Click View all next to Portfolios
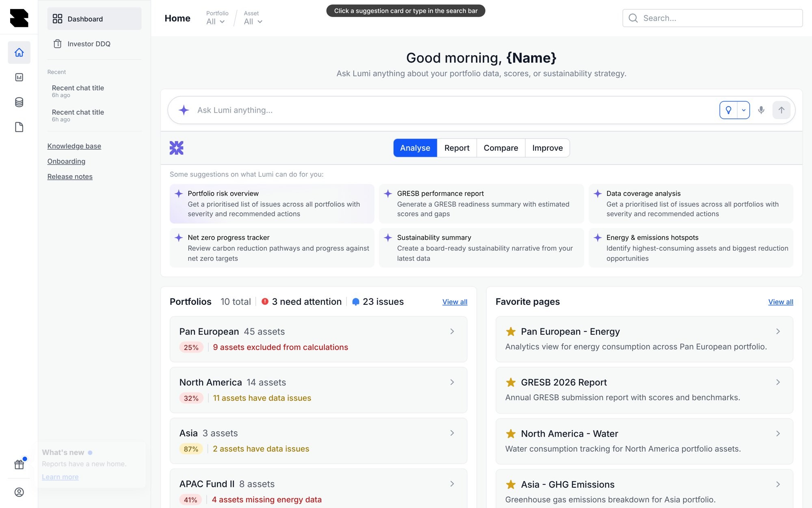The image size is (812, 508). pos(455,302)
